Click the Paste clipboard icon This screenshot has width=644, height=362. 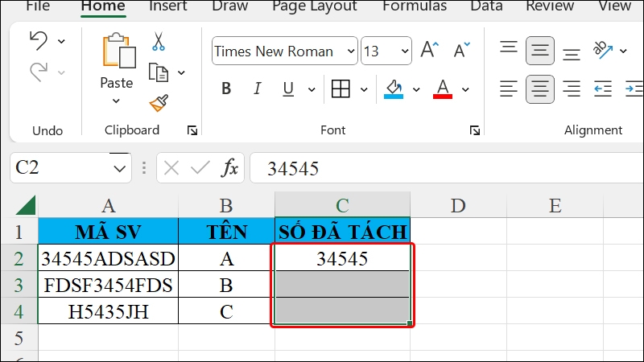(x=118, y=51)
